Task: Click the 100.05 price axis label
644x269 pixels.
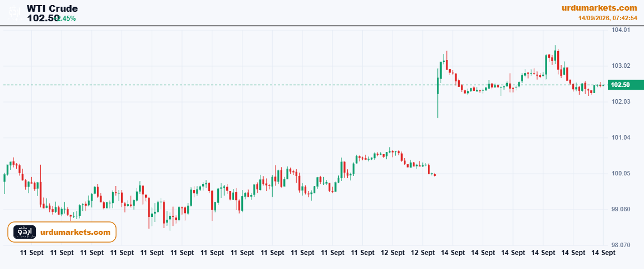Action: (620, 174)
